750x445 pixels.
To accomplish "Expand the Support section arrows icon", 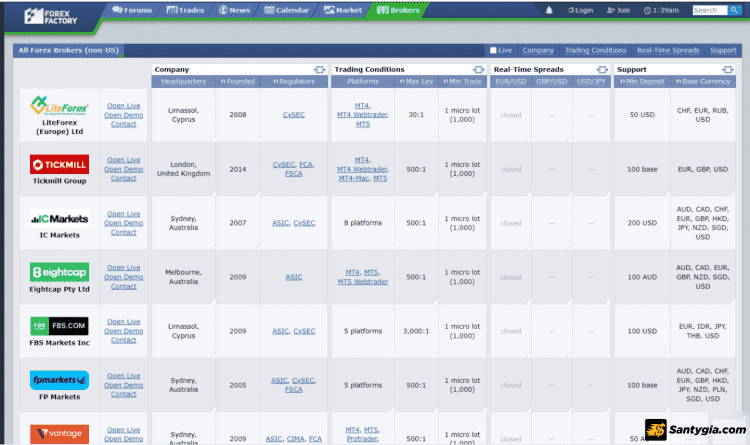I will pos(728,69).
